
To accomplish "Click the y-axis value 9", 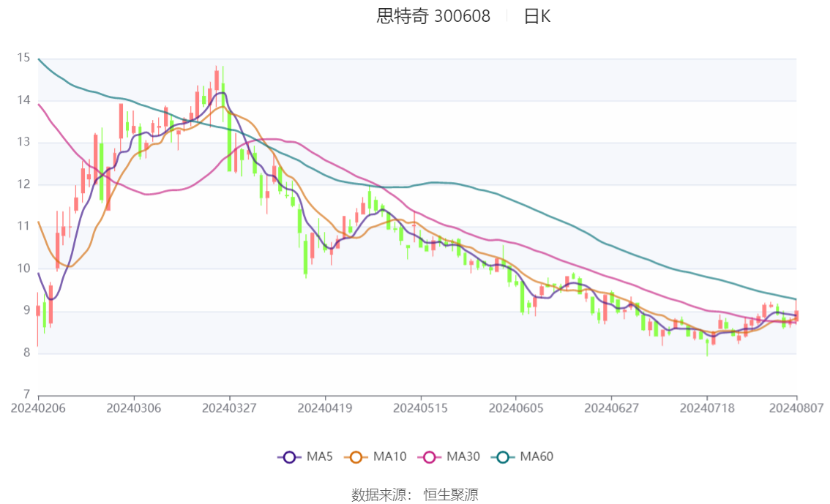I will click(26, 310).
